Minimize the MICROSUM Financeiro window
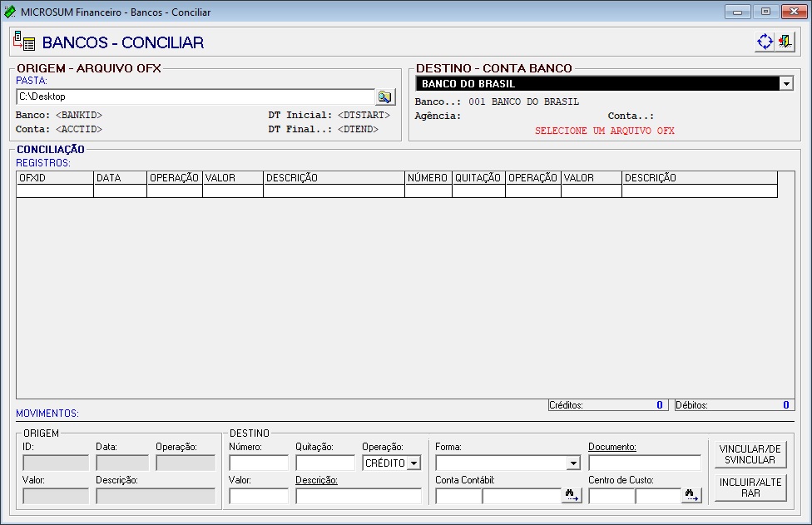812x525 pixels. click(x=737, y=12)
